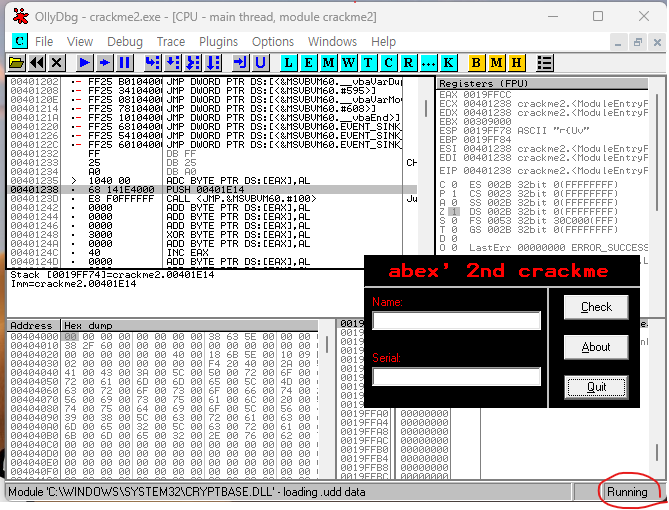Open the Plugins menu

[218, 42]
